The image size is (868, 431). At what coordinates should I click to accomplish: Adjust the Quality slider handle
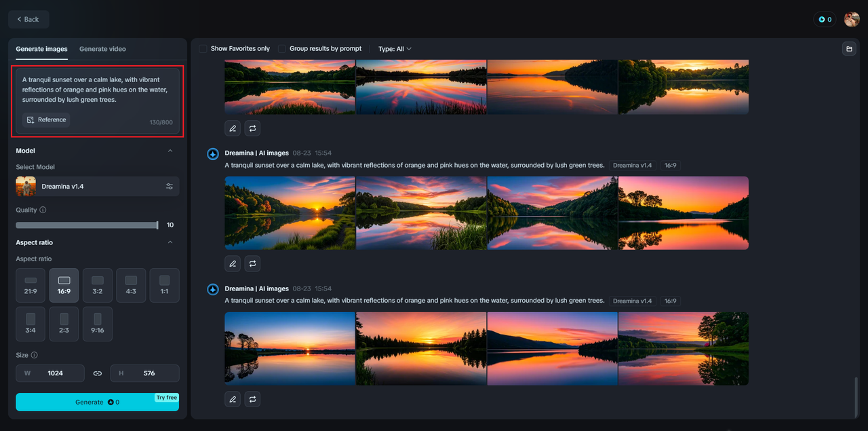pos(157,225)
